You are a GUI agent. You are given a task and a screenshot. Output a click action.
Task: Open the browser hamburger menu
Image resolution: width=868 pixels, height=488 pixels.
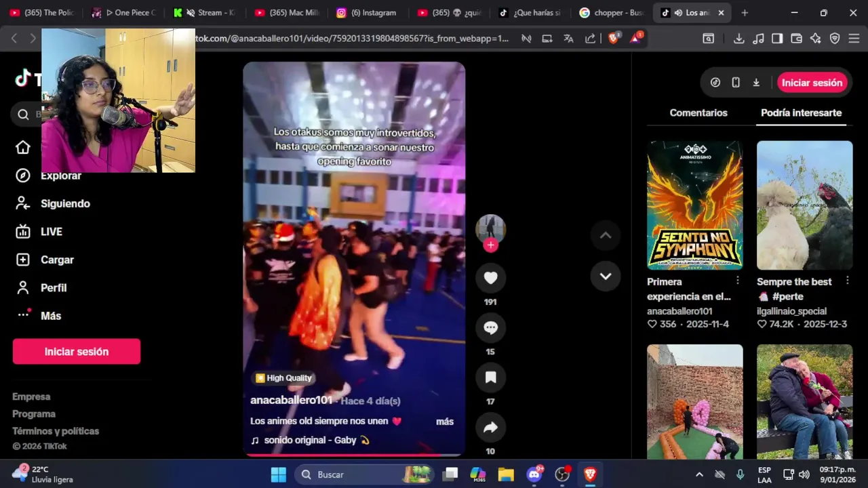point(854,39)
